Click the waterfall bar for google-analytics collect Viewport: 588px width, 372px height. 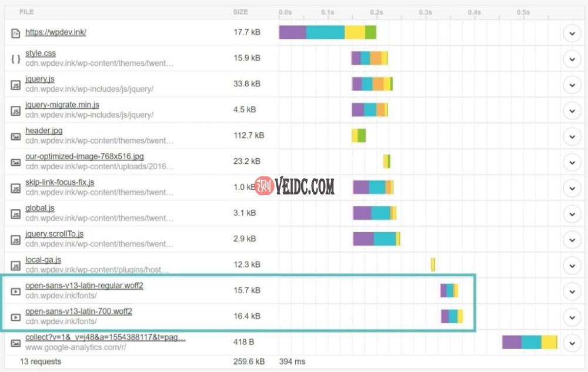[530, 342]
